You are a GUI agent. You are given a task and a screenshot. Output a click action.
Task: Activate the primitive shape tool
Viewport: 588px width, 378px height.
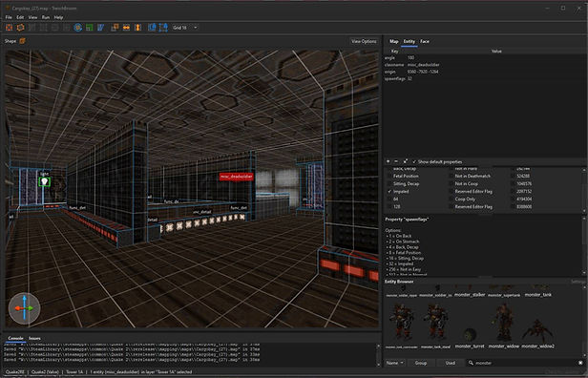pyautogui.click(x=21, y=28)
